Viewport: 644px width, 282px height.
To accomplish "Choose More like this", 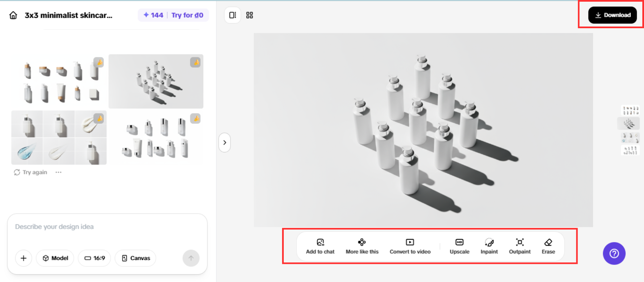I will (362, 247).
